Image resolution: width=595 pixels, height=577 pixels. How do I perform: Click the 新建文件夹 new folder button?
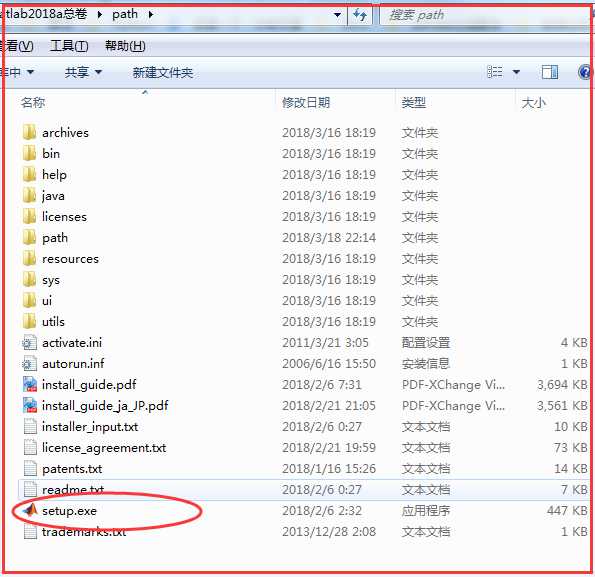tap(162, 72)
